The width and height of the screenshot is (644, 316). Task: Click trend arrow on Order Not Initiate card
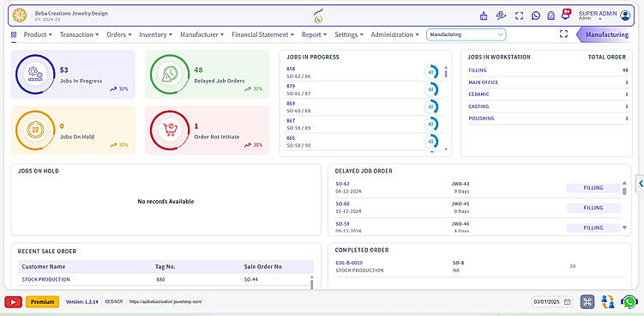pos(248,145)
